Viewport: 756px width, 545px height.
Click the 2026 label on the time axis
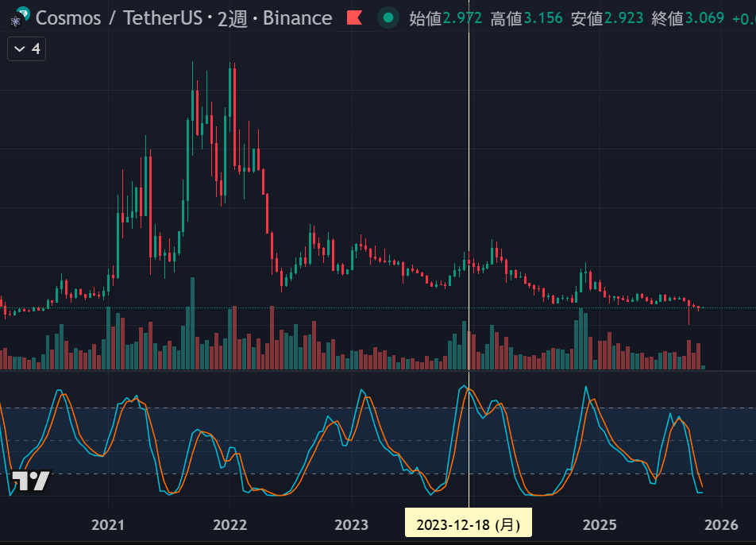[721, 524]
